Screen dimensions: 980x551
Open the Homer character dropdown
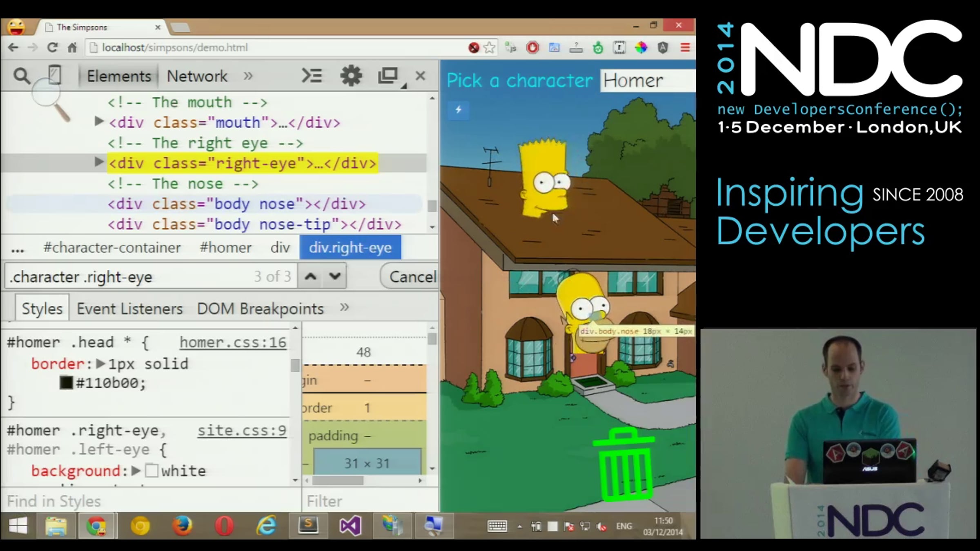648,80
